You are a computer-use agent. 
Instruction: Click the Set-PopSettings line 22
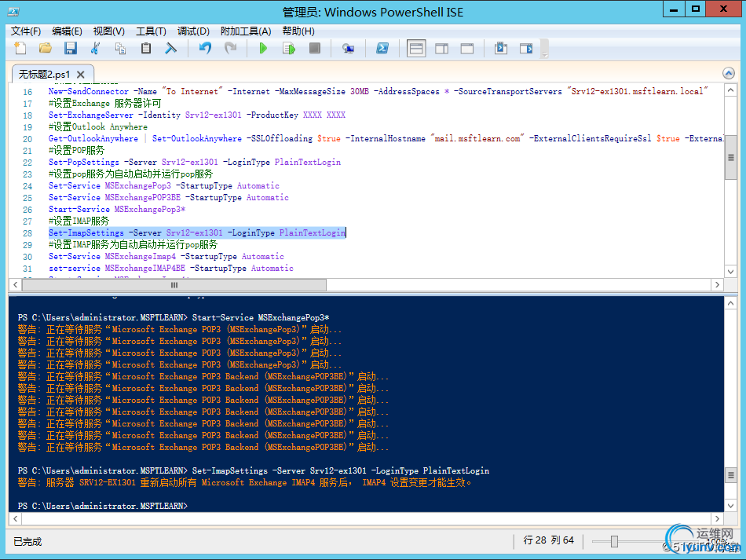195,163
